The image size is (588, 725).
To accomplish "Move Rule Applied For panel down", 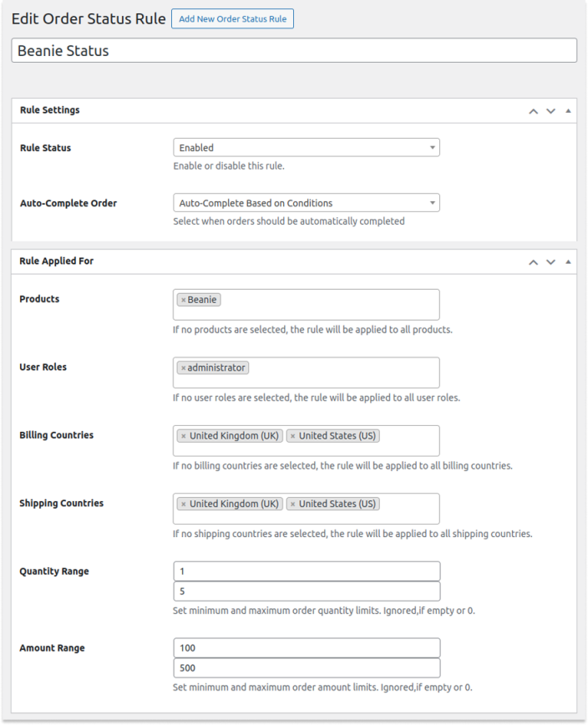I will click(x=550, y=262).
